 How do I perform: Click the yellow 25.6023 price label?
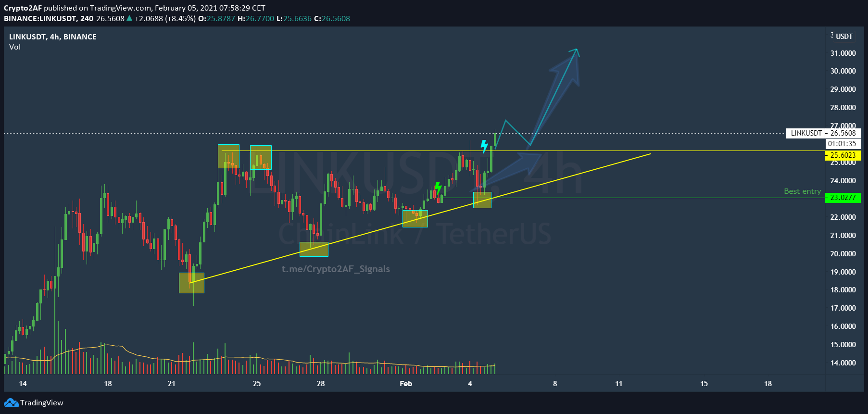(843, 155)
